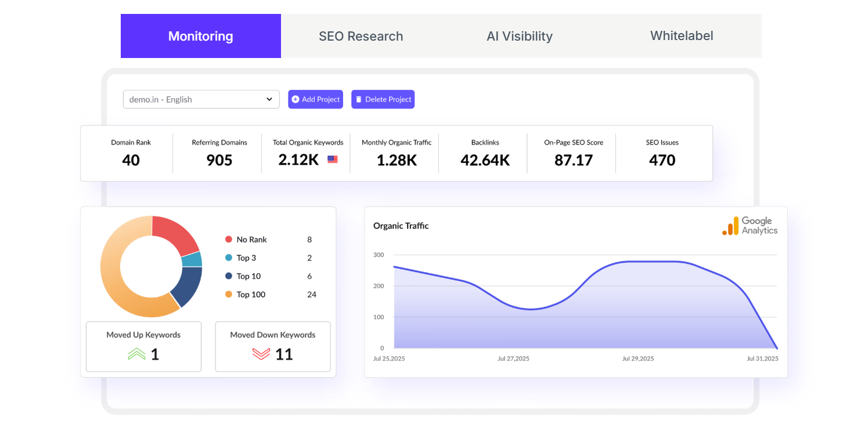Click the Add Project button
Viewport: 868px width, 427px height.
pyautogui.click(x=315, y=99)
